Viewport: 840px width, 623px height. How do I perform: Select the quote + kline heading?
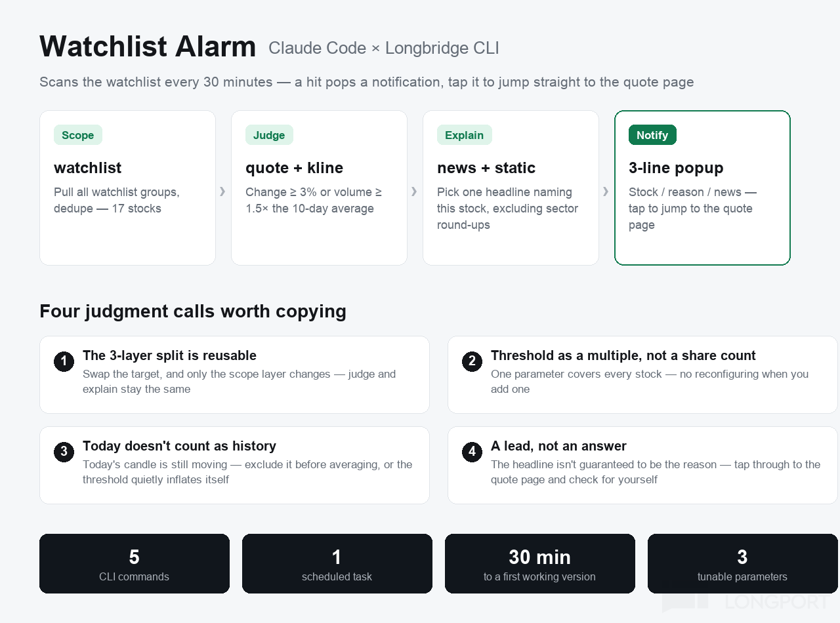click(294, 168)
